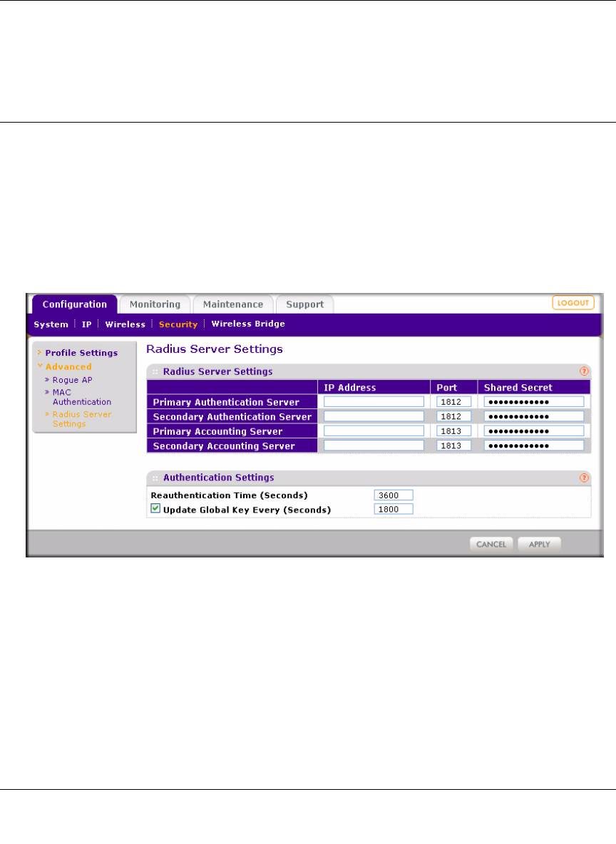Click the LOGOUT button
This screenshot has width=616, height=844.
[573, 303]
